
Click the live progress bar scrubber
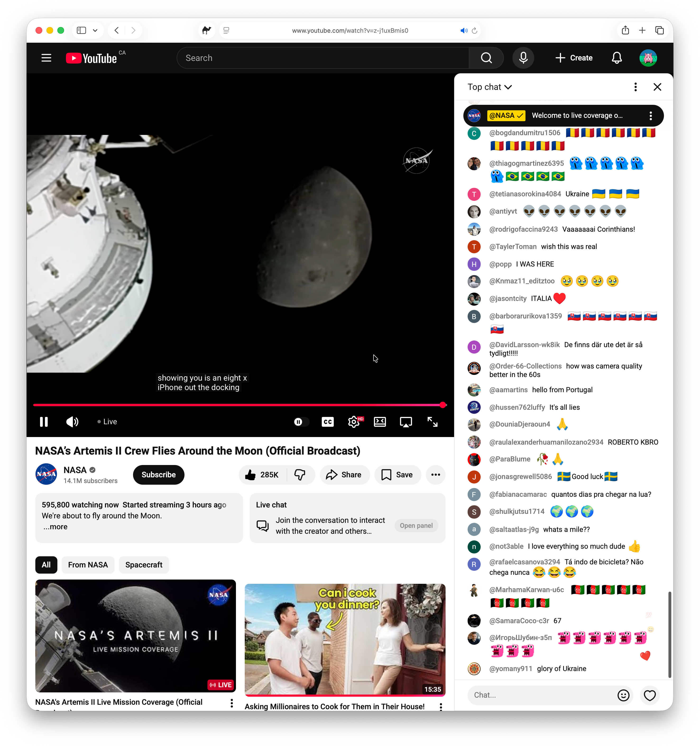443,405
